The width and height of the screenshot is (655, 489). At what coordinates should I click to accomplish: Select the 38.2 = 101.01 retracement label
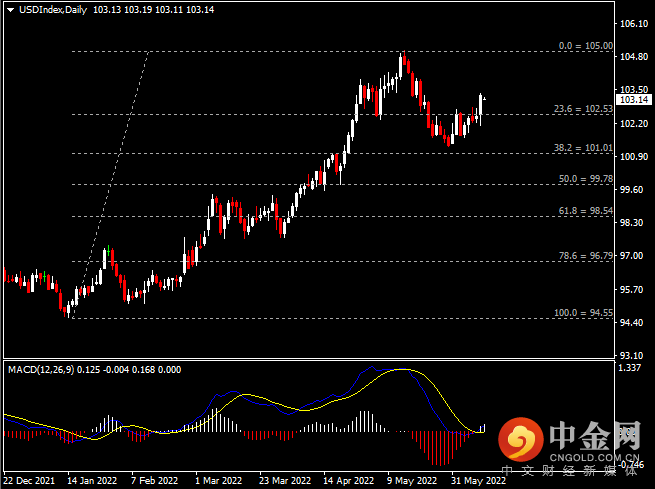pyautogui.click(x=583, y=147)
